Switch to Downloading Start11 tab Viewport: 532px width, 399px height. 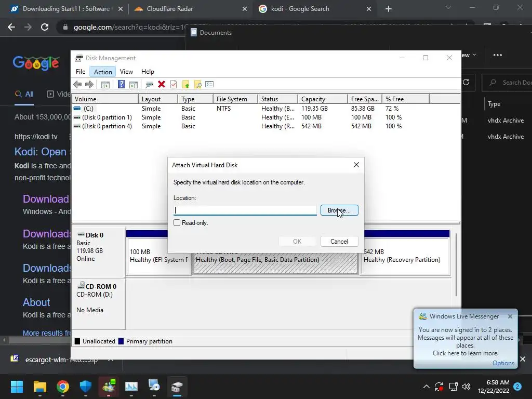coord(66,9)
